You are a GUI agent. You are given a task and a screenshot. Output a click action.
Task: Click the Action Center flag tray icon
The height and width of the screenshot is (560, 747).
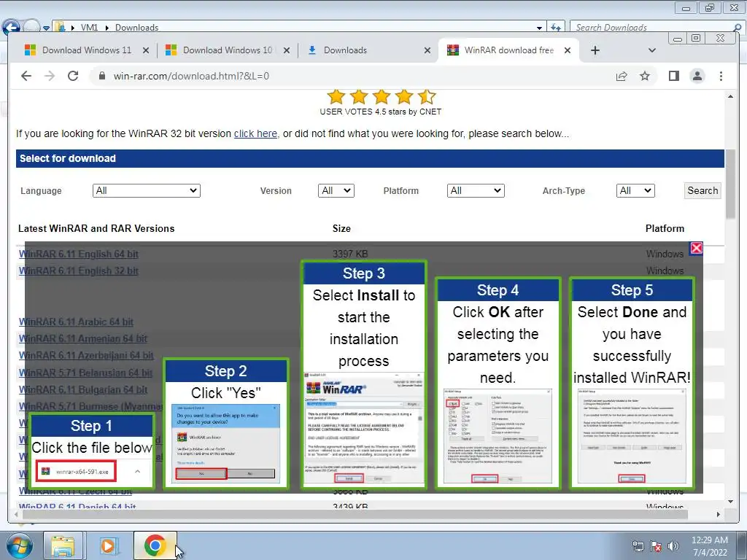656,546
